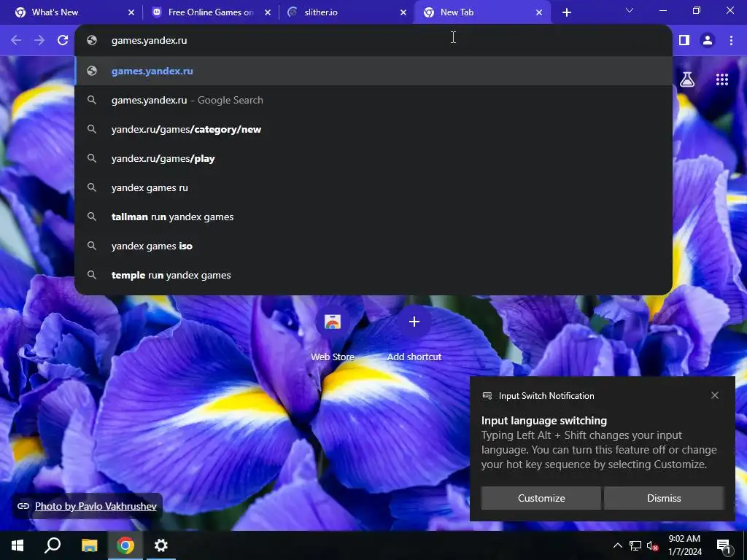The height and width of the screenshot is (560, 747).
Task: Go forward using the forward arrow
Action: click(39, 41)
